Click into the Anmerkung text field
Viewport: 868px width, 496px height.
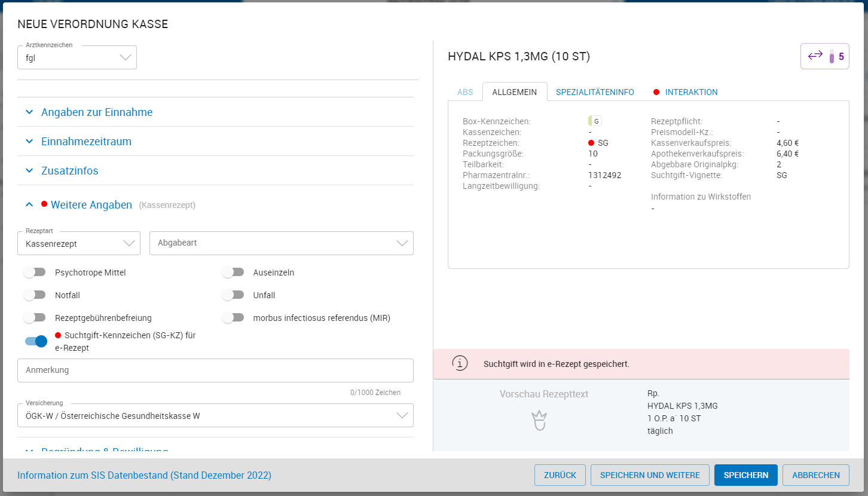click(x=215, y=371)
